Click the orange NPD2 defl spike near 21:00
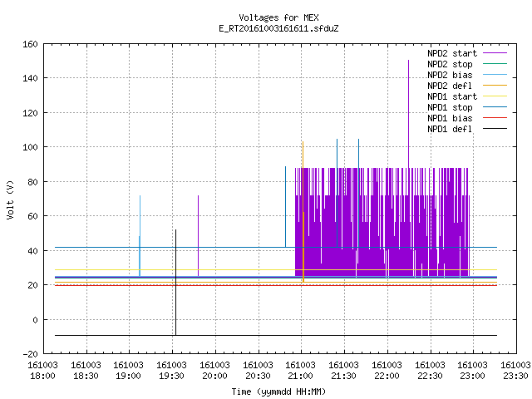The width and height of the screenshot is (532, 399). tap(303, 212)
